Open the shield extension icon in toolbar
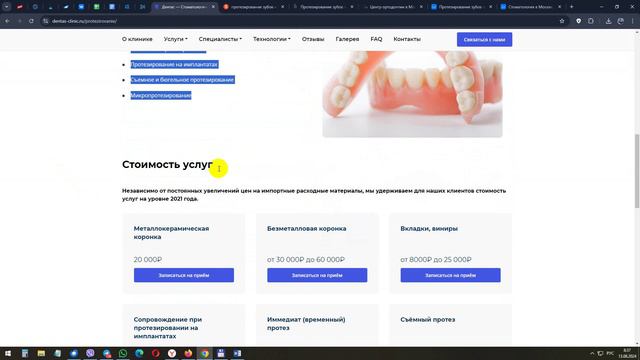This screenshot has height=360, width=640. tap(578, 21)
